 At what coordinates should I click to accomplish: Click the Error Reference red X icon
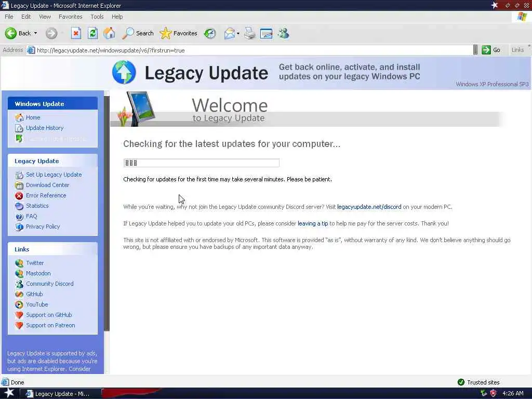click(19, 195)
